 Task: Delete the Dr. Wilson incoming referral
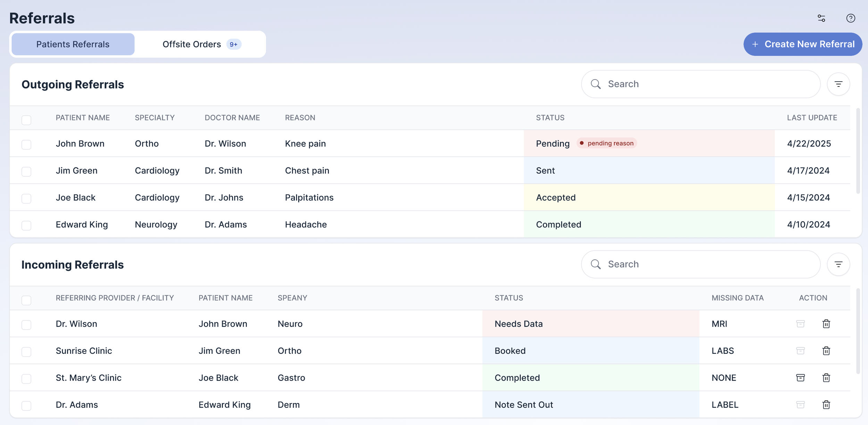click(x=826, y=324)
